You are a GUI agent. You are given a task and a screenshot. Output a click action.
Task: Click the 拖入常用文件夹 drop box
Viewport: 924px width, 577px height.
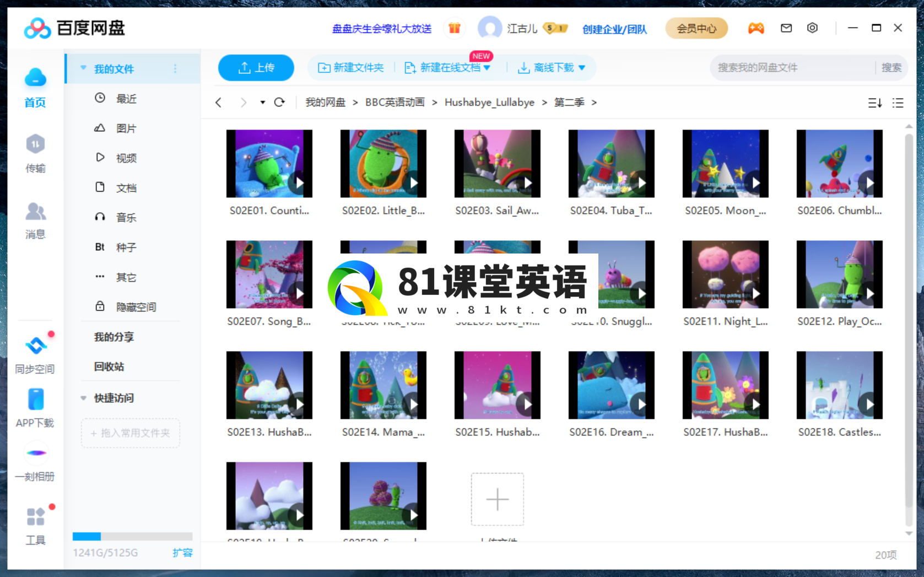tap(131, 433)
